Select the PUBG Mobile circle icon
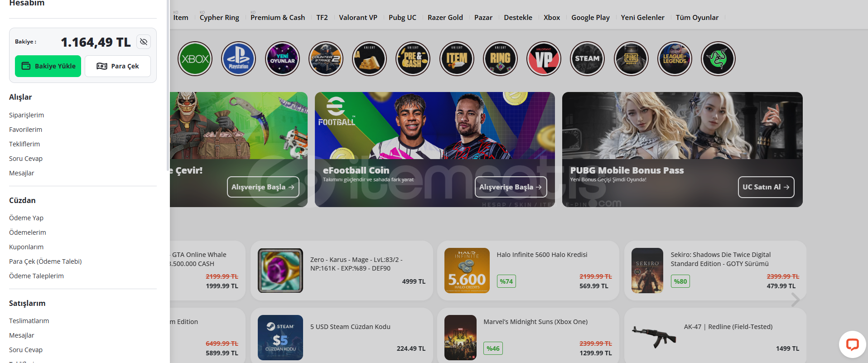This screenshot has width=868, height=363. point(631,59)
